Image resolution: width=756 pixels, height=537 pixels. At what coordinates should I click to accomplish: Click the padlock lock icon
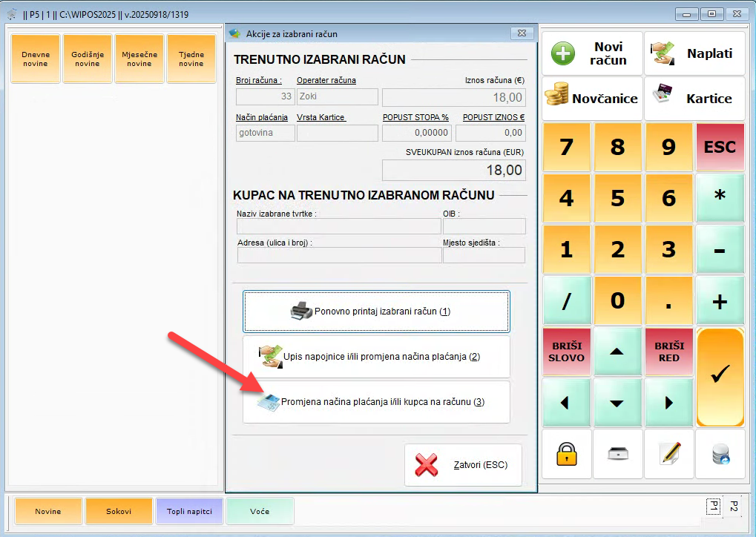coord(567,454)
